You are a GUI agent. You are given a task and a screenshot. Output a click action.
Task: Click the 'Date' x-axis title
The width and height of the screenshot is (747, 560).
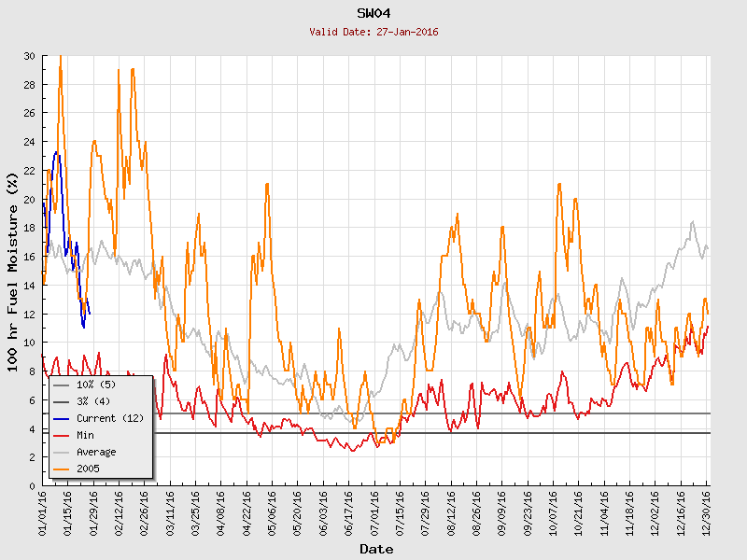376,549
